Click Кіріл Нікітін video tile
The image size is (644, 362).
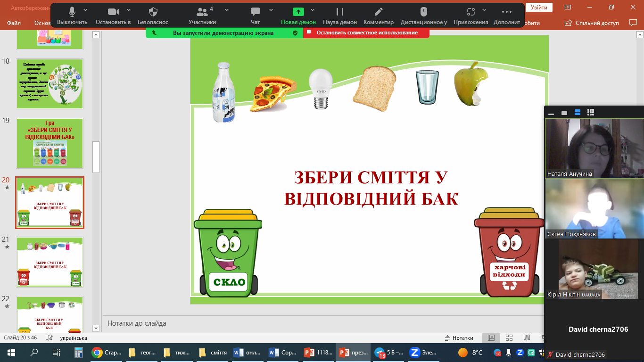coord(594,269)
